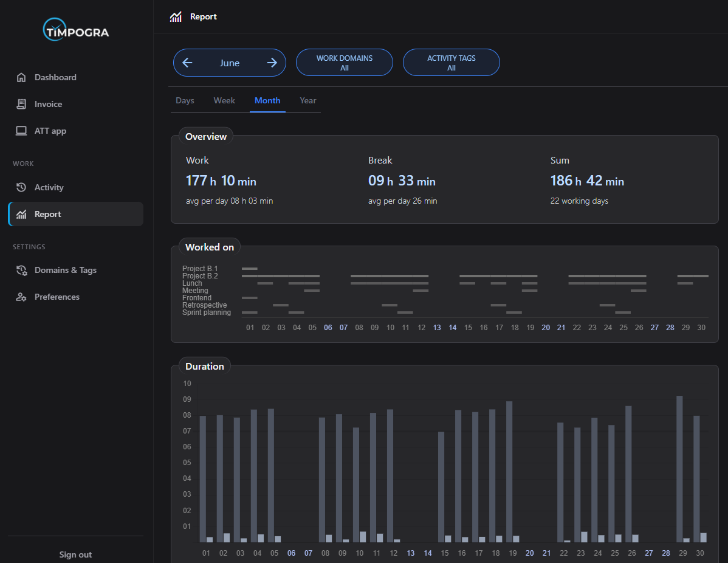Click day 13 on Duration chart axis

click(410, 553)
